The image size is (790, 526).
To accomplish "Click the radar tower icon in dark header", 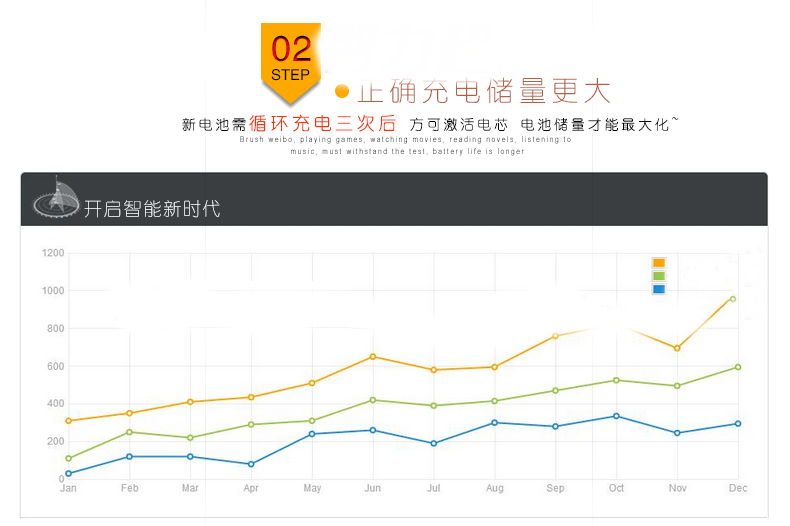I will pyautogui.click(x=56, y=198).
